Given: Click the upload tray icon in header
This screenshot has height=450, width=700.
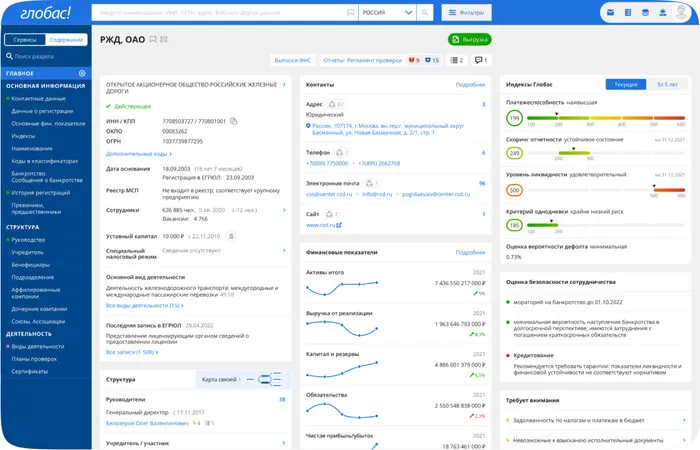Looking at the screenshot, I should pos(662,12).
